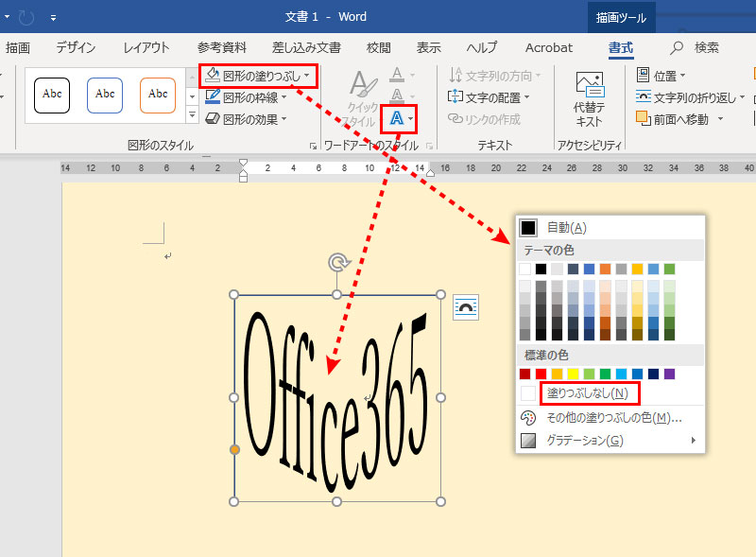
Task: Click リンクの作成 create link
Action: pos(484,119)
